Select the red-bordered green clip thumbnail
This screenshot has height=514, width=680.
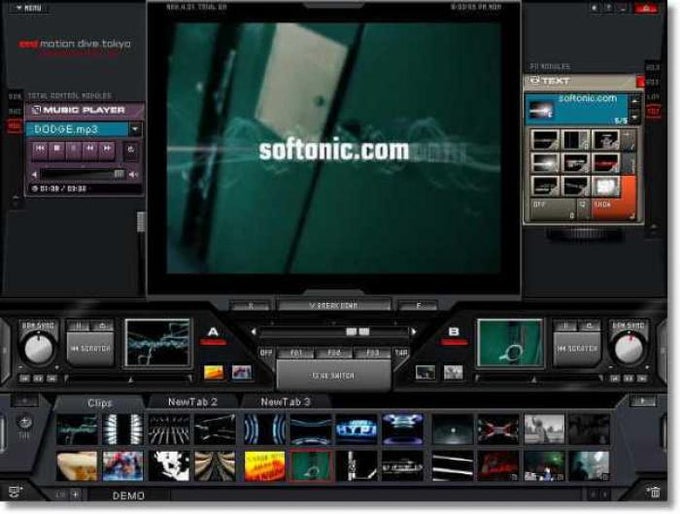point(311,466)
